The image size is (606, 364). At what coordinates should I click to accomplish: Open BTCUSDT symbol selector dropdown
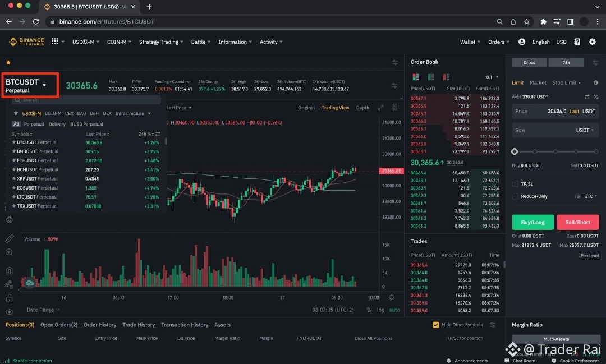tap(30, 85)
